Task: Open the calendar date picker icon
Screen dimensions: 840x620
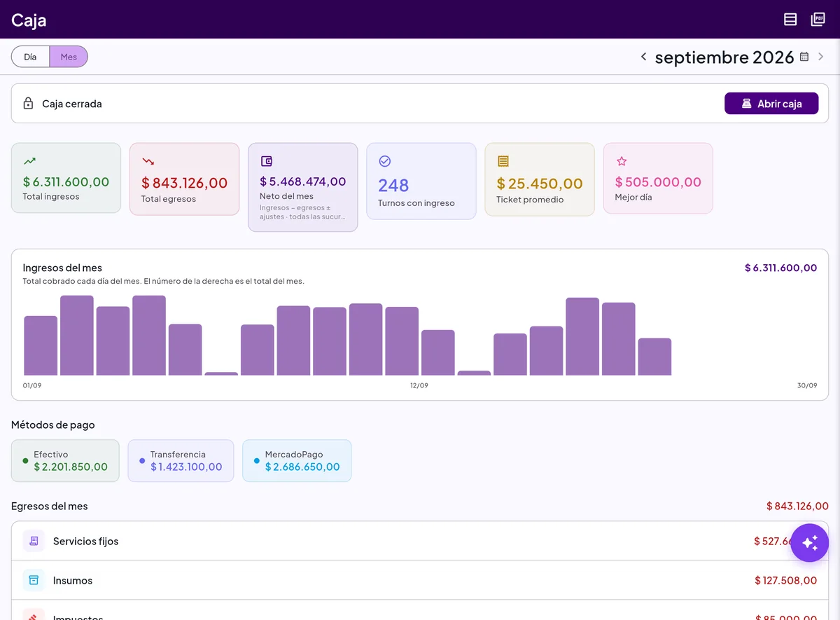Action: coord(804,57)
